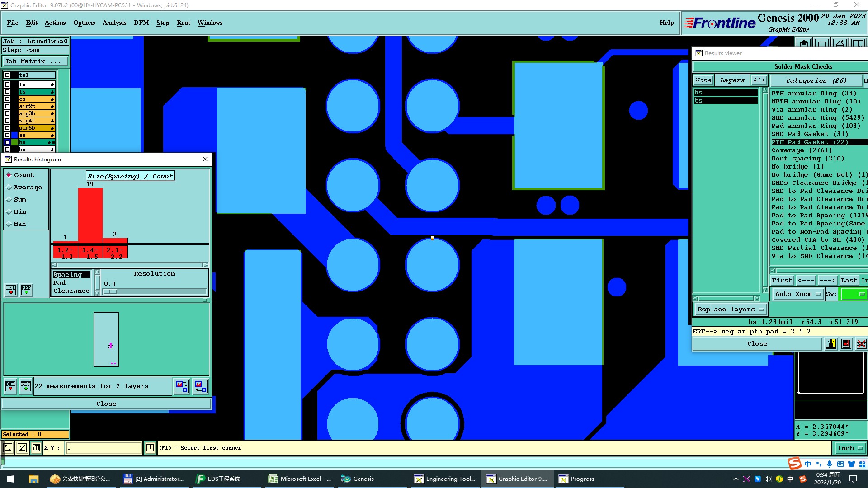Toggle the checkbox of the sig2t layer
Image resolution: width=868 pixels, height=488 pixels.
[7, 106]
